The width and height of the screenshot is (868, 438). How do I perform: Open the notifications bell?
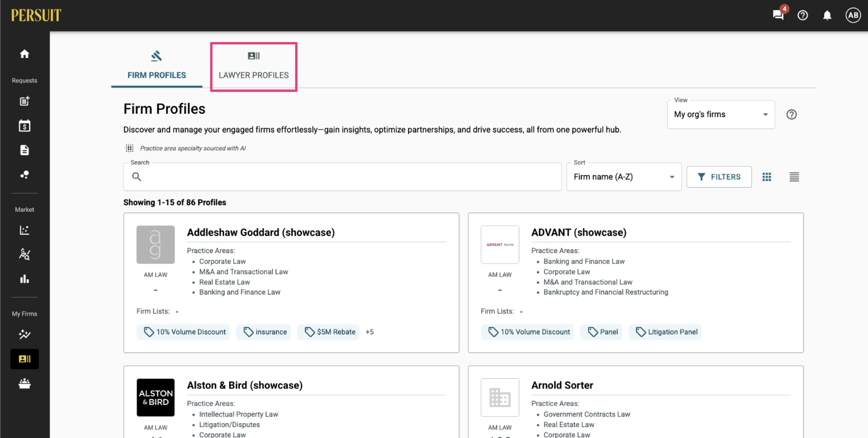click(828, 15)
